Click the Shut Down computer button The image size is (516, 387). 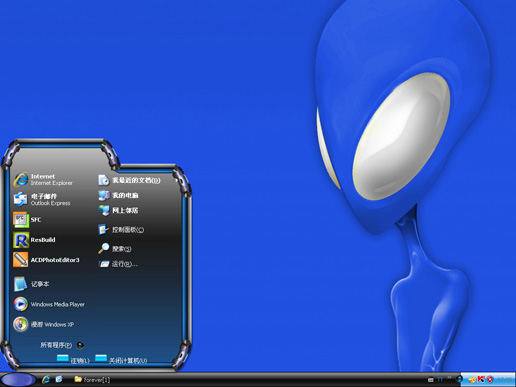(x=121, y=359)
